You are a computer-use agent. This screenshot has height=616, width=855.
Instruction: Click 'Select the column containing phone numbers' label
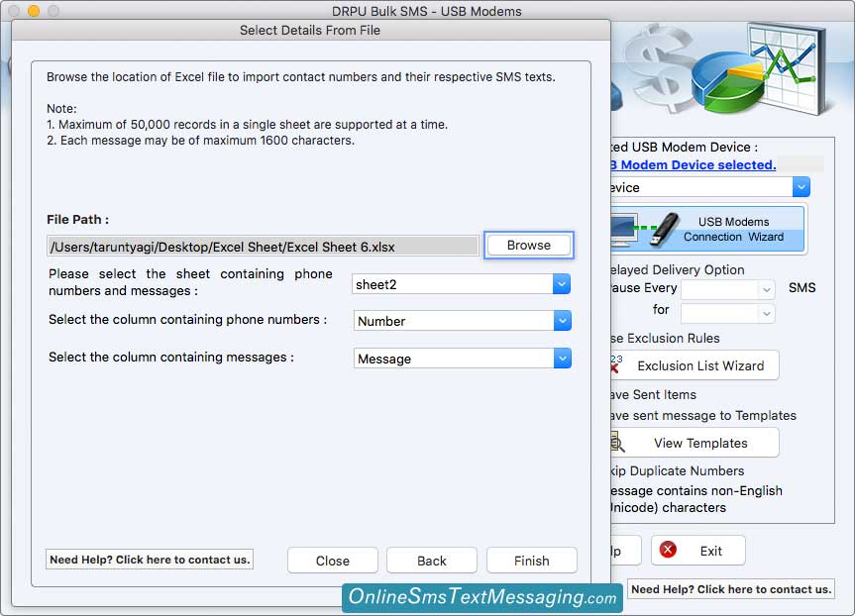click(187, 320)
